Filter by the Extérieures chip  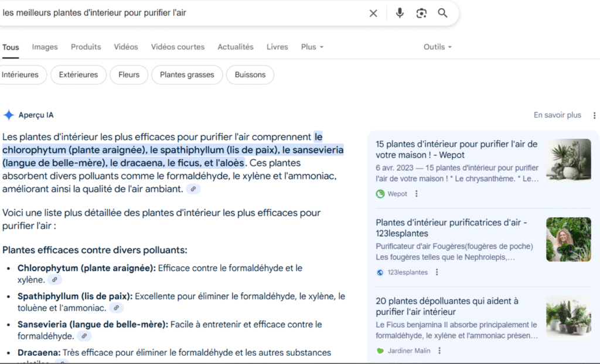click(79, 74)
